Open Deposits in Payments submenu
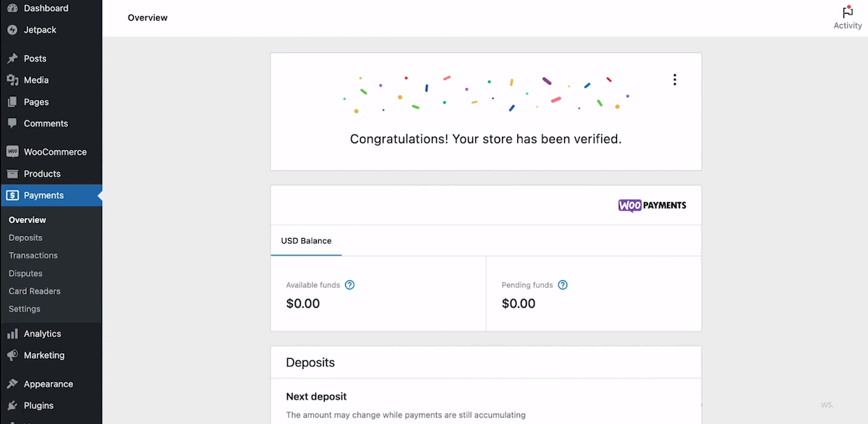This screenshot has width=868, height=424. click(x=25, y=237)
